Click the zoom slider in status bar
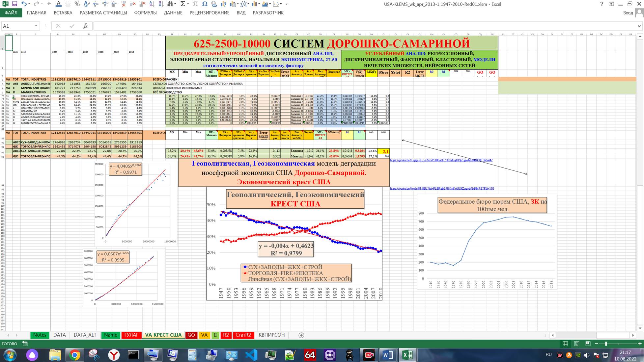Image resolution: width=644 pixels, height=362 pixels. click(605, 344)
